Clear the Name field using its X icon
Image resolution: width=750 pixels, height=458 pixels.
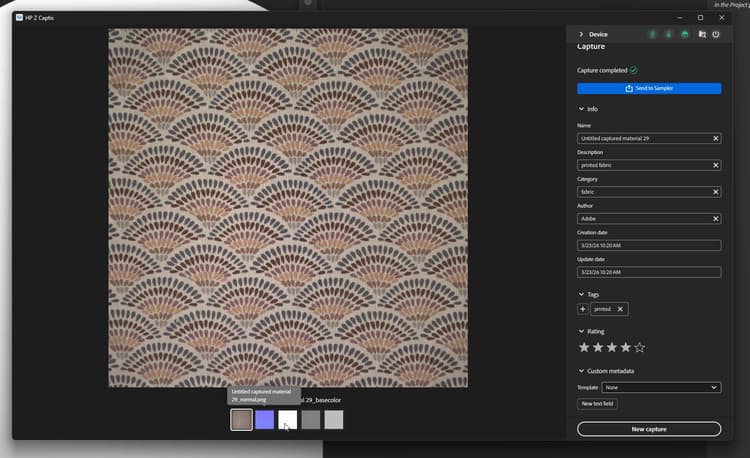[716, 138]
